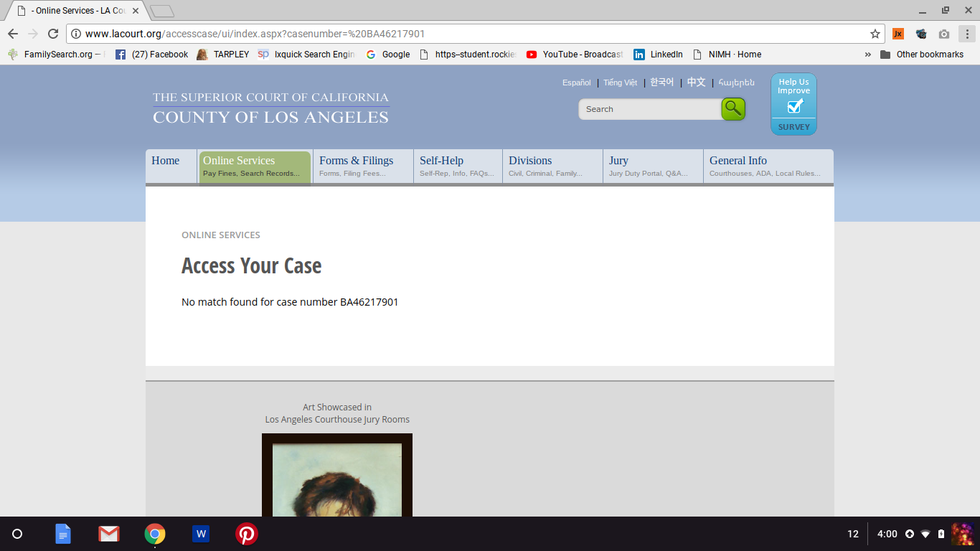
Task: Click the Art Showcased caption text
Action: [337, 413]
